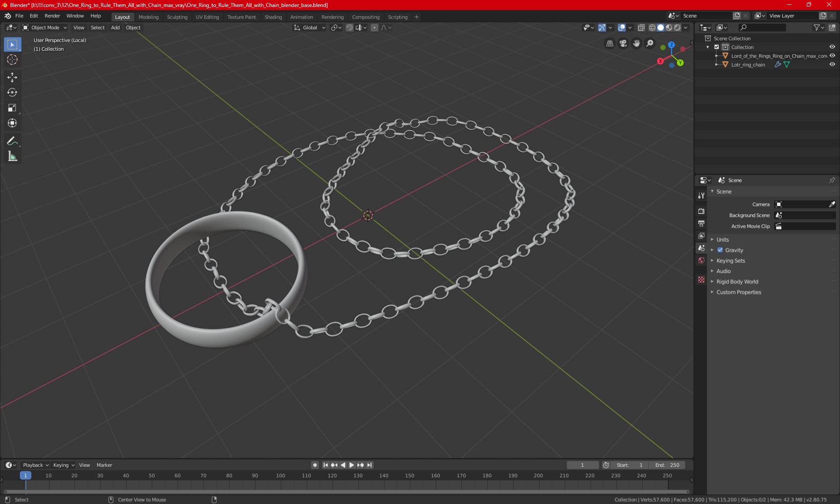
Task: Click eyedropper in Camera field
Action: coord(832,204)
